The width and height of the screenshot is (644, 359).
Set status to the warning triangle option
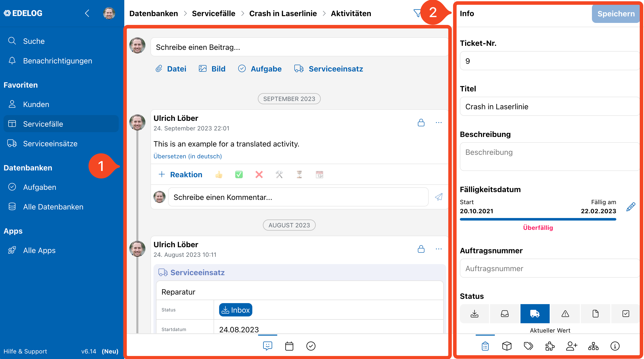coord(565,313)
